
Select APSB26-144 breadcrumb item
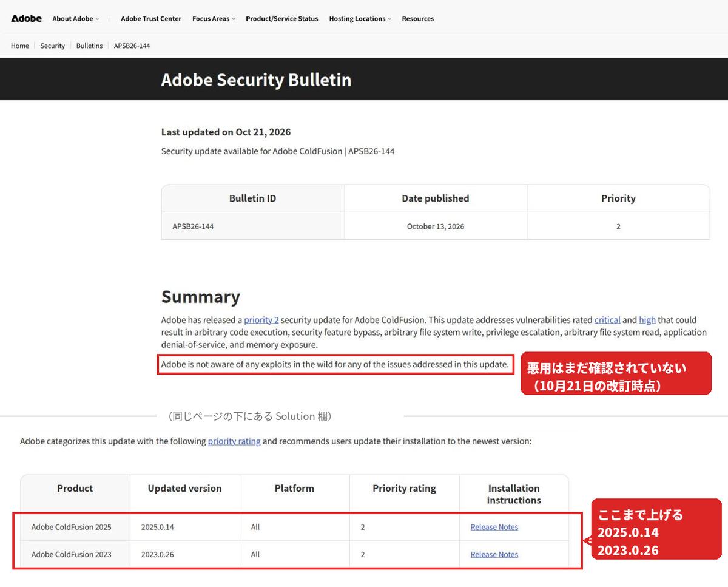[x=132, y=46]
